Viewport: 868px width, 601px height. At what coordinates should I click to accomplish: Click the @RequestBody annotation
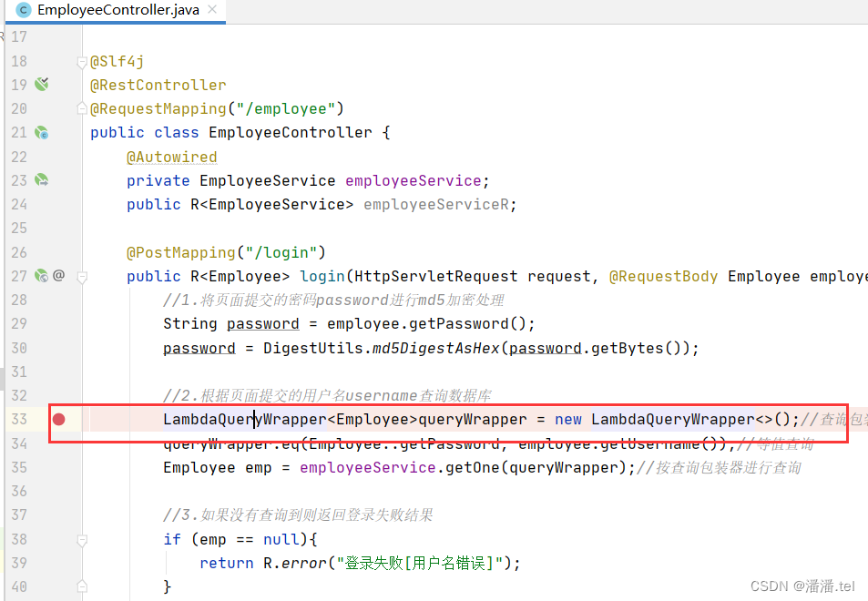[x=663, y=276]
